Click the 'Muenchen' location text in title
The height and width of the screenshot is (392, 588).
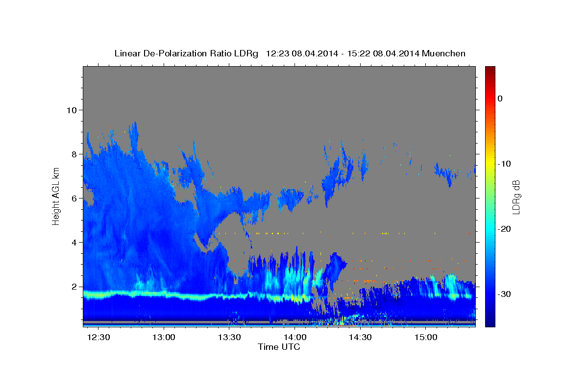click(x=444, y=53)
